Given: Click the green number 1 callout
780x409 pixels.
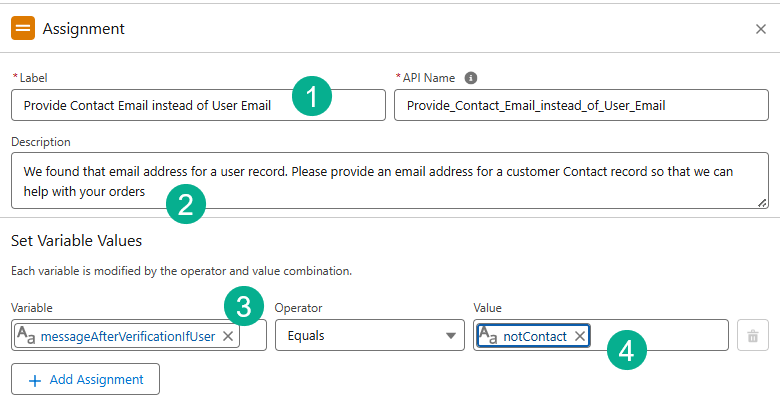Looking at the screenshot, I should pyautogui.click(x=312, y=98).
